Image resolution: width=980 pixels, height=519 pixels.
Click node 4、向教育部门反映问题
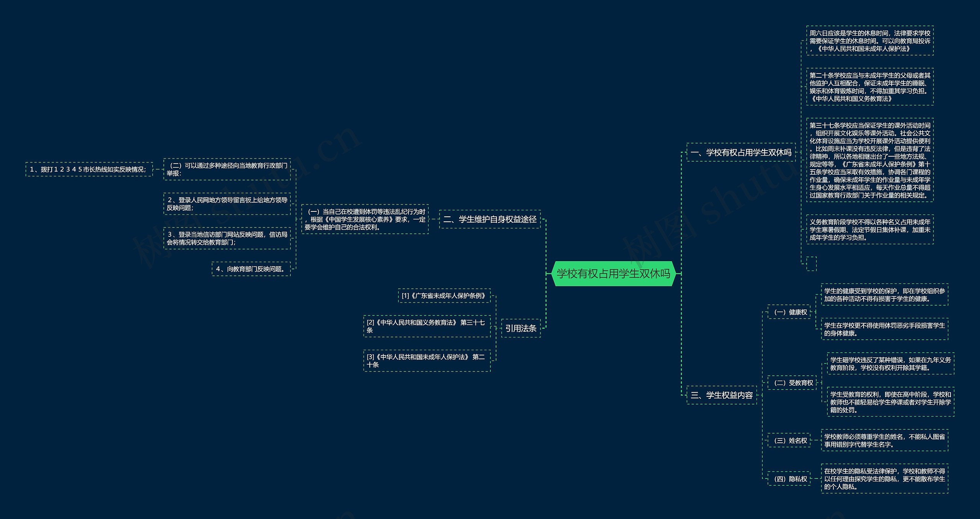pyautogui.click(x=251, y=269)
